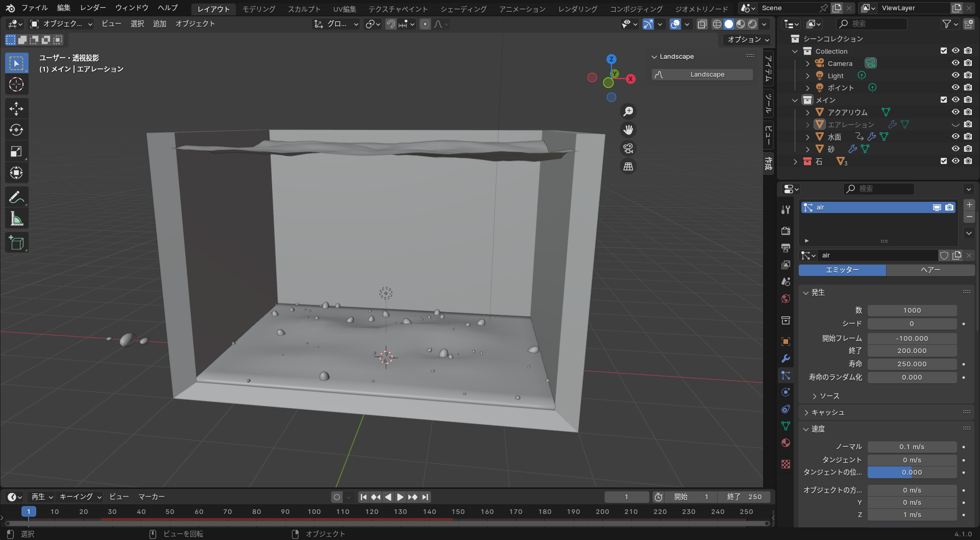Screen dimensions: 980x540
Task: Open the World properties tab icon
Action: tap(786, 298)
